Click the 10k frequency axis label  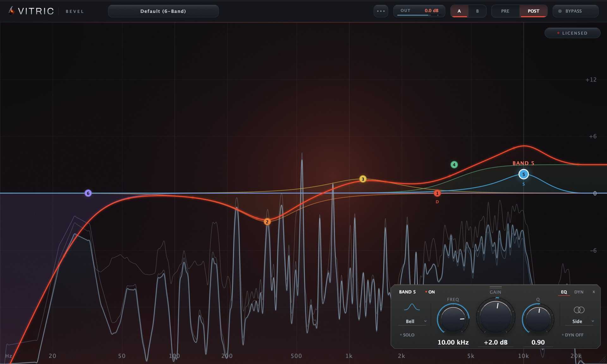pyautogui.click(x=523, y=356)
